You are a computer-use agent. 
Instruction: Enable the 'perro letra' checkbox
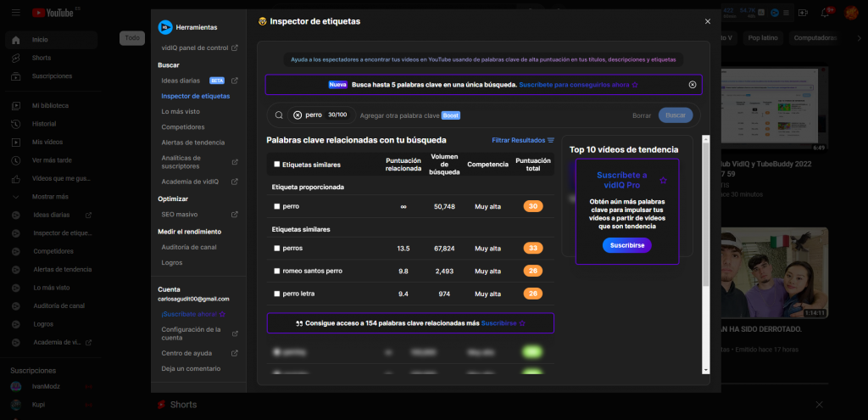tap(277, 294)
